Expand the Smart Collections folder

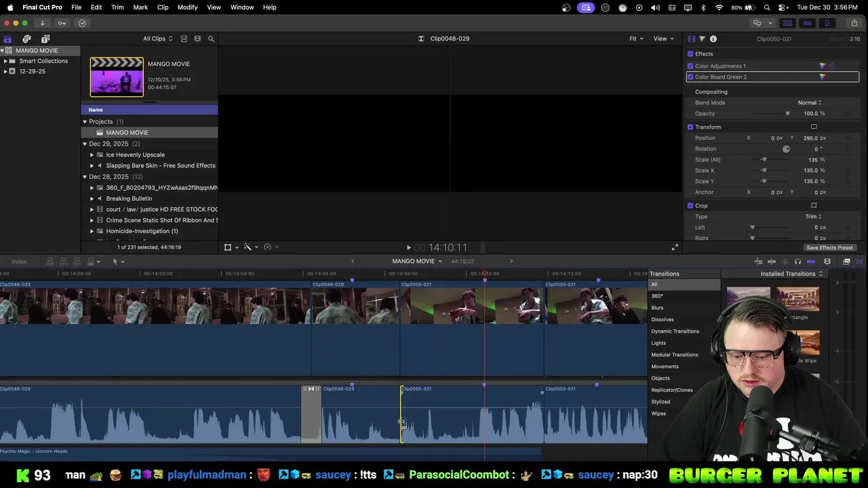5,61
